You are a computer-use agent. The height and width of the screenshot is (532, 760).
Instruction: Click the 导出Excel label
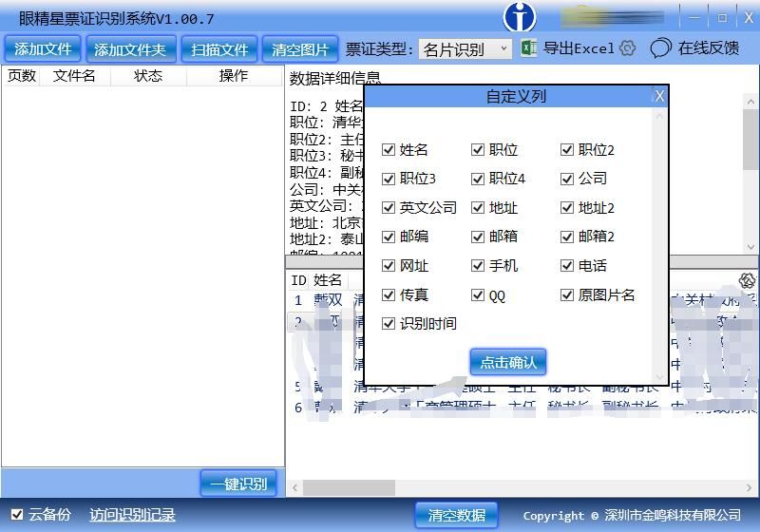(579, 47)
